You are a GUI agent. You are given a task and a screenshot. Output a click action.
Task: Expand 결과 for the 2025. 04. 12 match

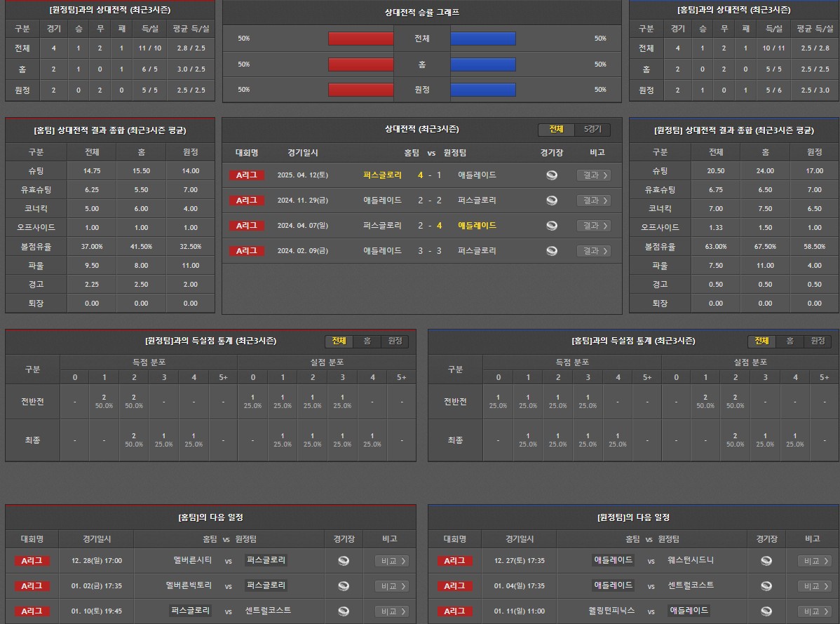pos(593,175)
